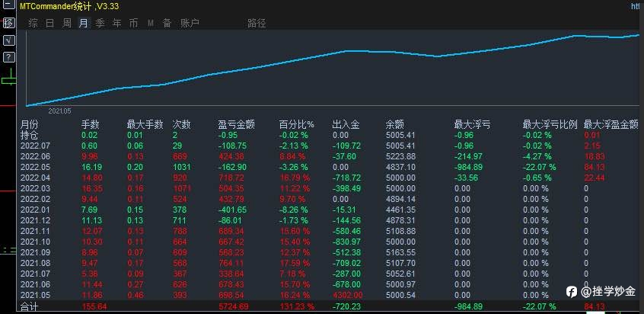The width and height of the screenshot is (644, 314).
Task: Click the 2021.05 date label under chart
Action: point(59,111)
